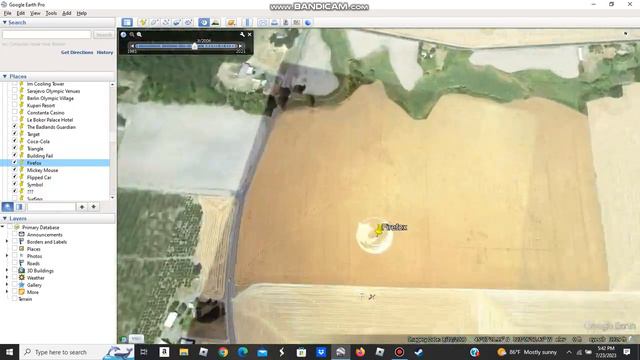The width and height of the screenshot is (640, 360).
Task: Uncheck the Coca-Cola placemark
Action: [x=15, y=141]
